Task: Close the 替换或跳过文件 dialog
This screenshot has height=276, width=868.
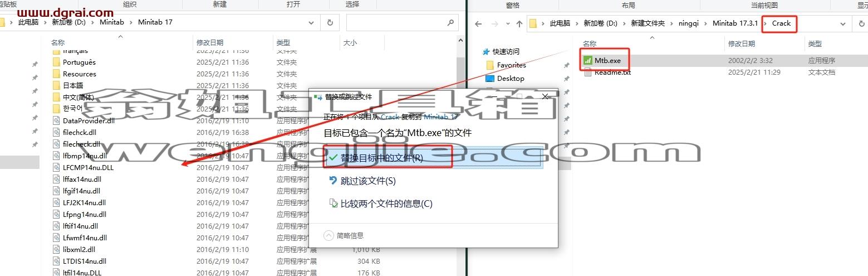Action: tap(546, 96)
